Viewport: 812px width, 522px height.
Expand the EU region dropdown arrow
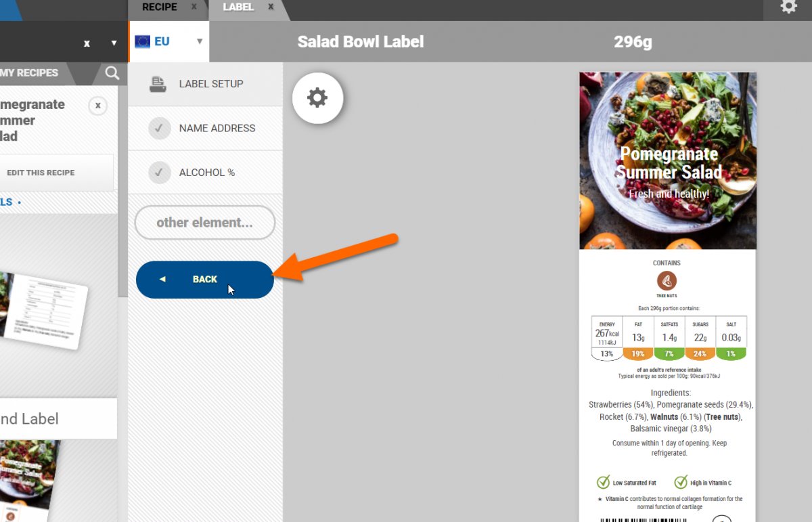tap(200, 41)
